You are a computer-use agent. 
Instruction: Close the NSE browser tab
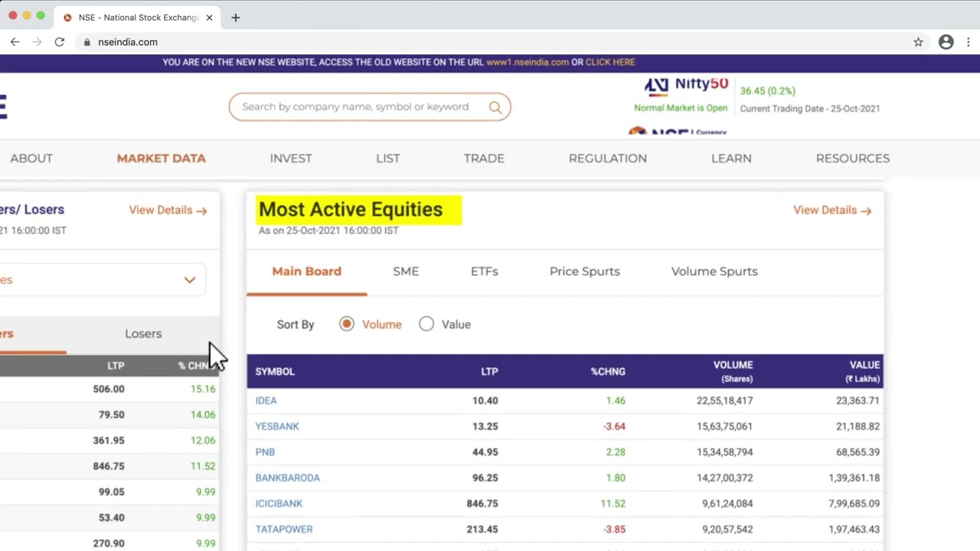209,17
